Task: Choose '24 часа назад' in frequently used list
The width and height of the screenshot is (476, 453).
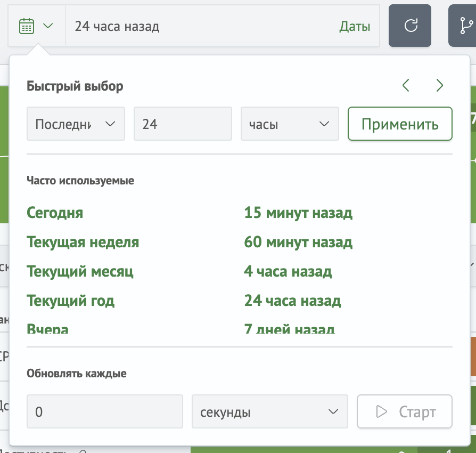Action: [293, 301]
